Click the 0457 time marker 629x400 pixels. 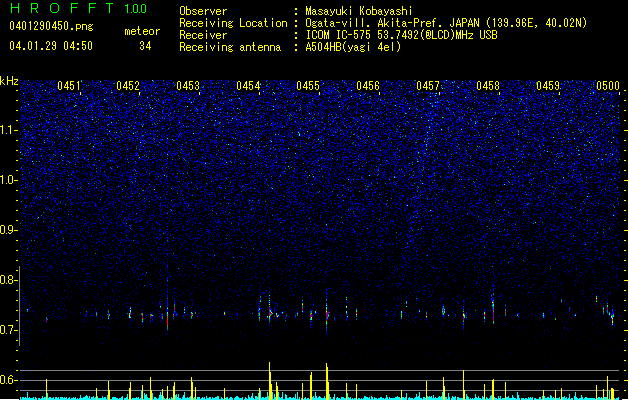(x=428, y=85)
